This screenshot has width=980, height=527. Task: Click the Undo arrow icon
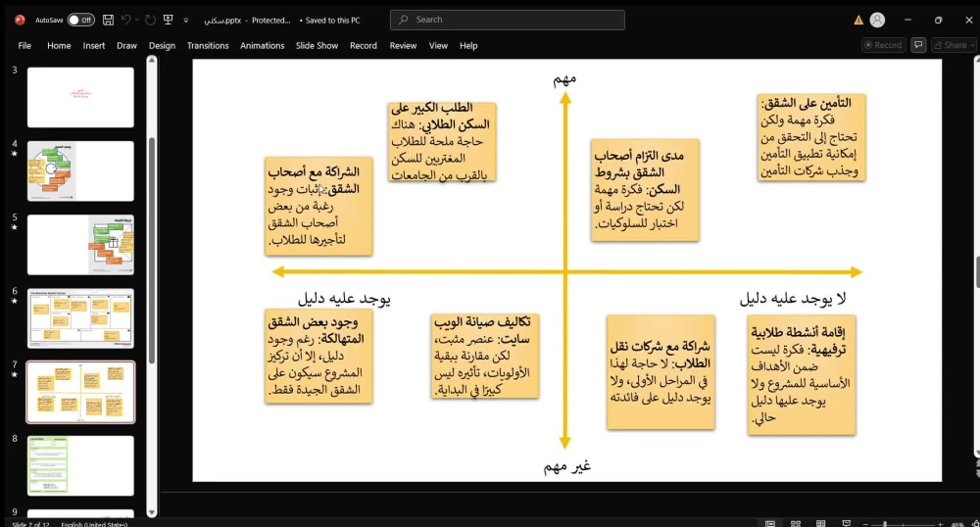click(x=125, y=20)
